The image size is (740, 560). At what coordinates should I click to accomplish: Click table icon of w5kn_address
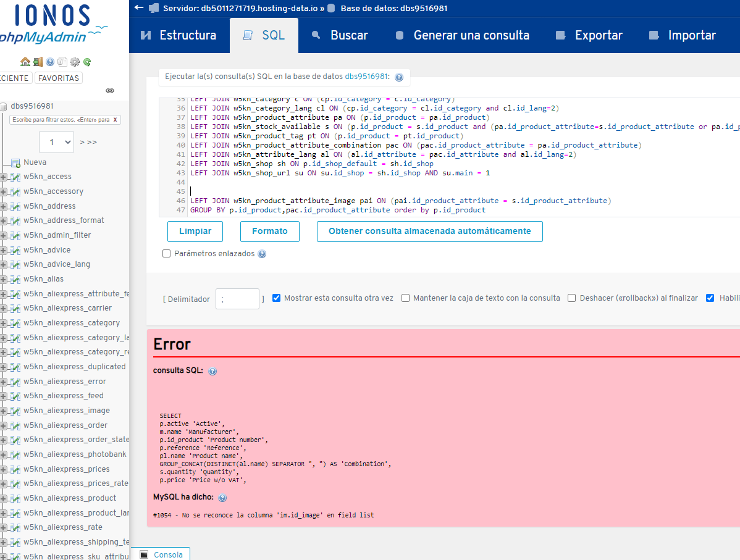click(x=15, y=207)
